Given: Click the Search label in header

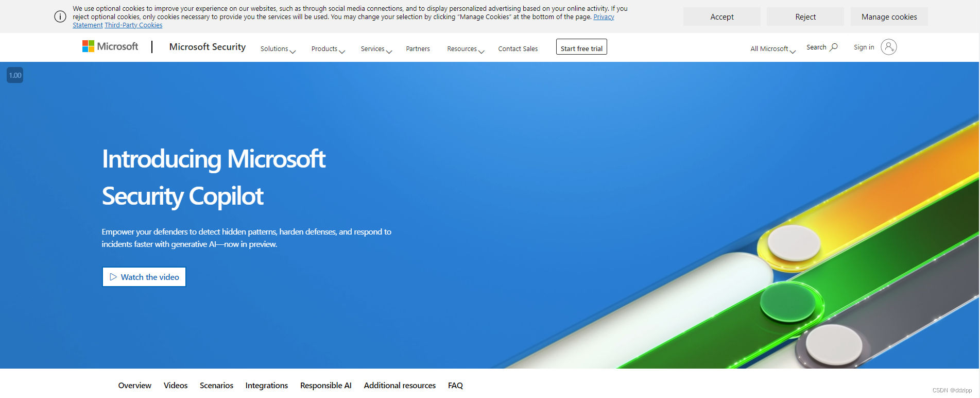Looking at the screenshot, I should 816,47.
